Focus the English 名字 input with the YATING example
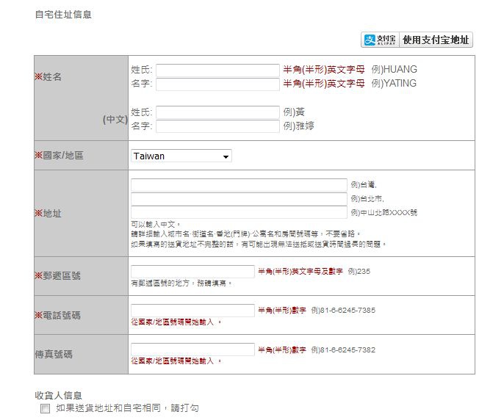This screenshot has height=420, width=504. point(217,84)
